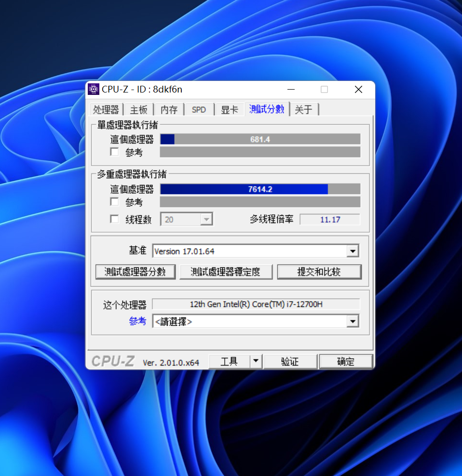Click the 提交和比较 button
462x476 pixels.
(319, 272)
